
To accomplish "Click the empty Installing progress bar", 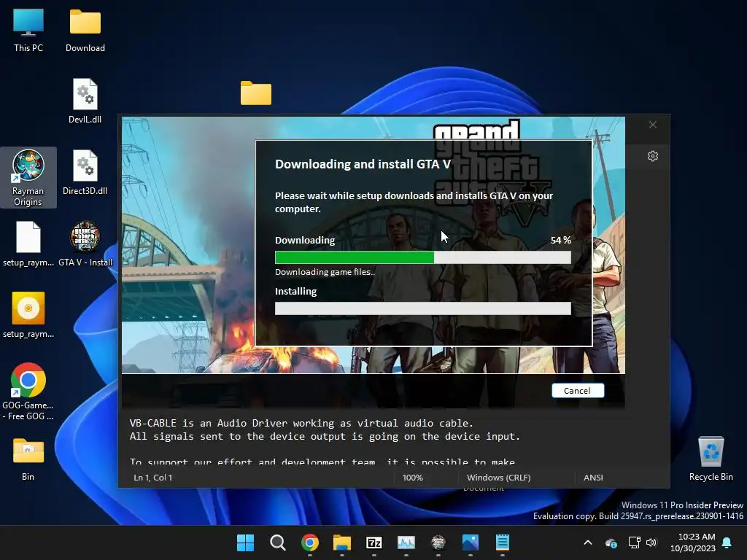I will click(x=422, y=308).
